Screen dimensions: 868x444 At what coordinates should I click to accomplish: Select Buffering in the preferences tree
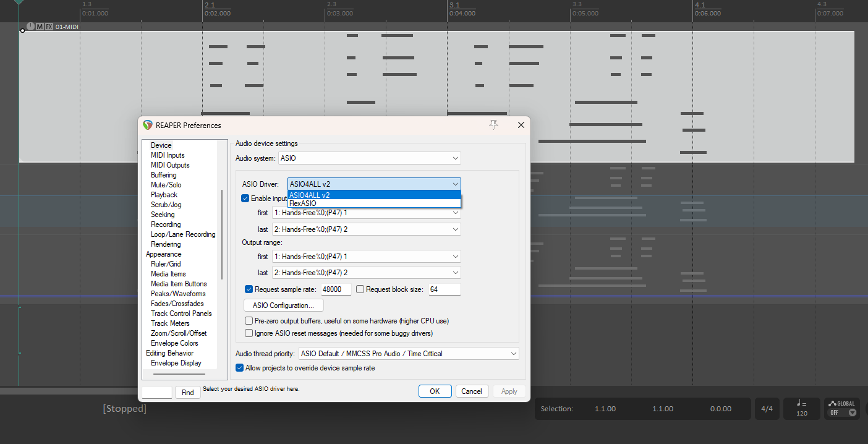[164, 175]
